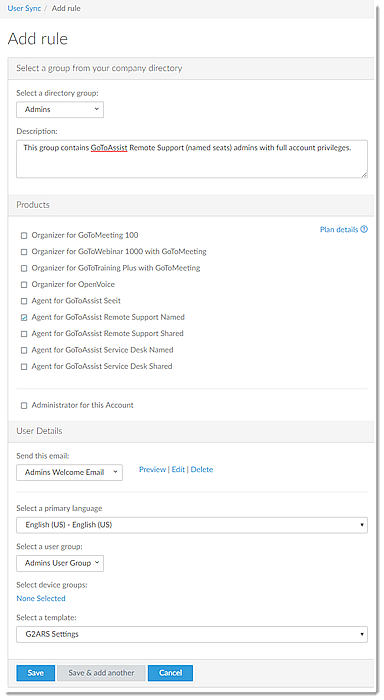This screenshot has width=384, height=700.
Task: Check Organizer for GoToWebinar 1000 with GoToMeeting
Action: pyautogui.click(x=24, y=252)
